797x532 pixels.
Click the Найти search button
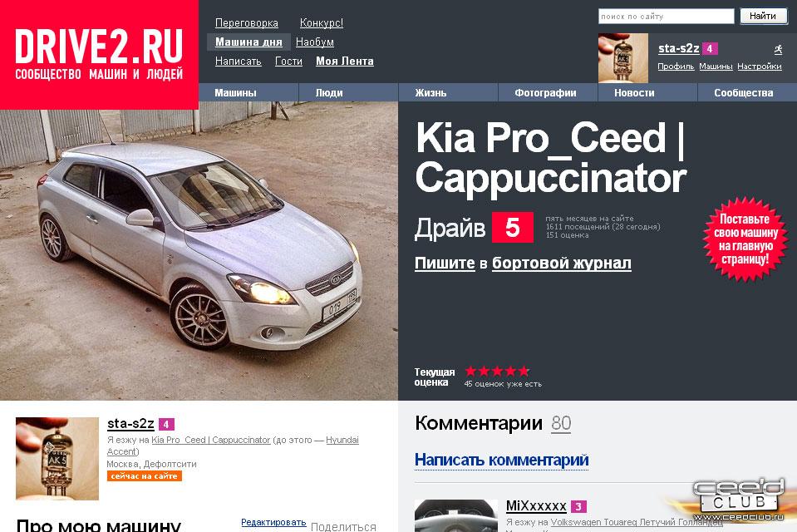763,16
